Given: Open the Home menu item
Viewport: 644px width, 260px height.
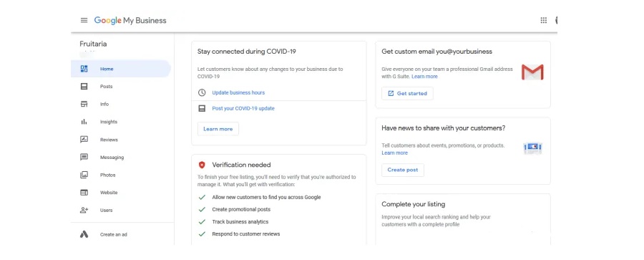Looking at the screenshot, I should click(x=121, y=69).
